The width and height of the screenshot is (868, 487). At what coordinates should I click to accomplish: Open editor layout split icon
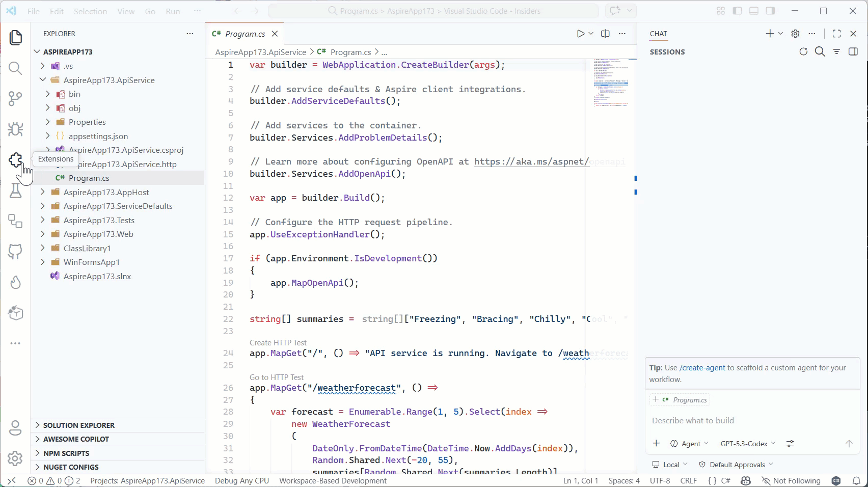[x=605, y=34]
